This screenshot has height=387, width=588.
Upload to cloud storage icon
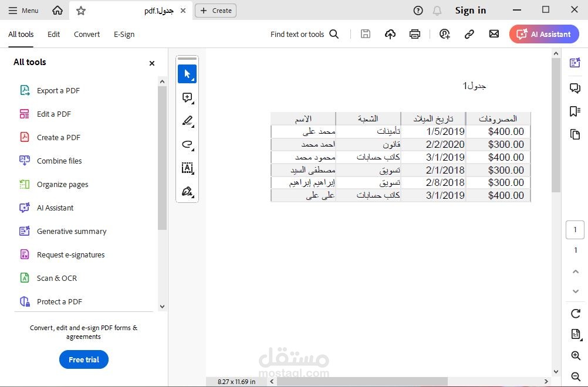390,34
